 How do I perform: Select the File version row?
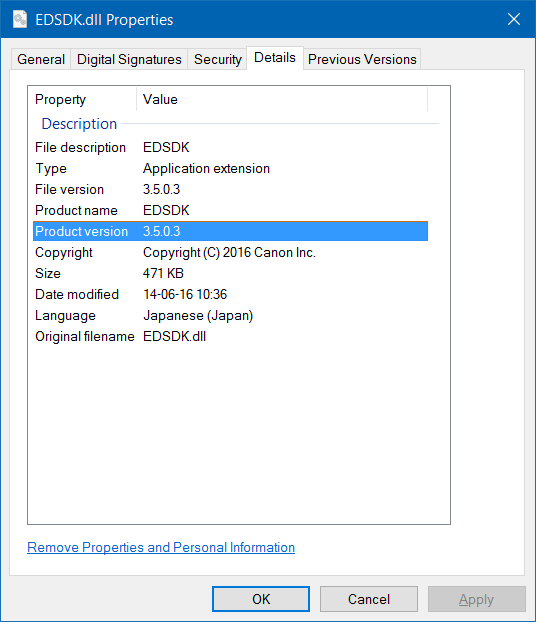click(x=231, y=189)
